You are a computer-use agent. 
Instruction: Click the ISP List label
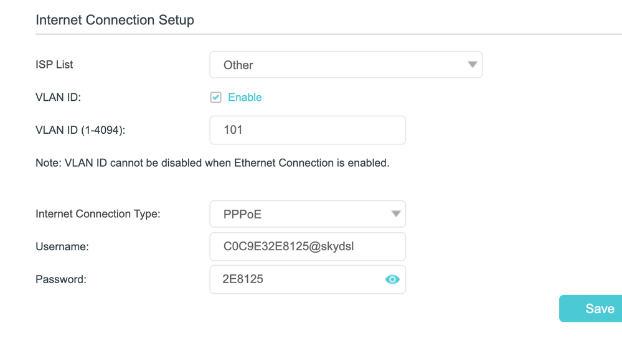coord(55,65)
